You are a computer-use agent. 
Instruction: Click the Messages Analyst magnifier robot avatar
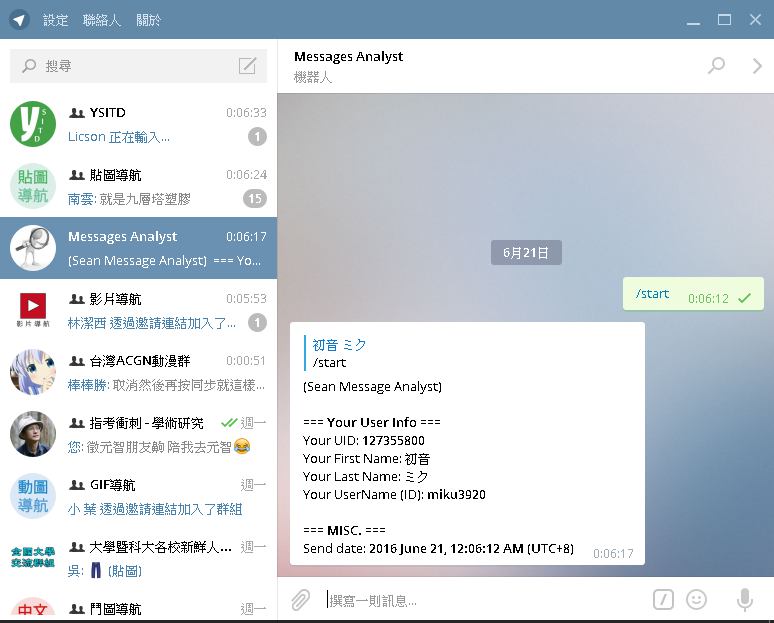point(33,248)
